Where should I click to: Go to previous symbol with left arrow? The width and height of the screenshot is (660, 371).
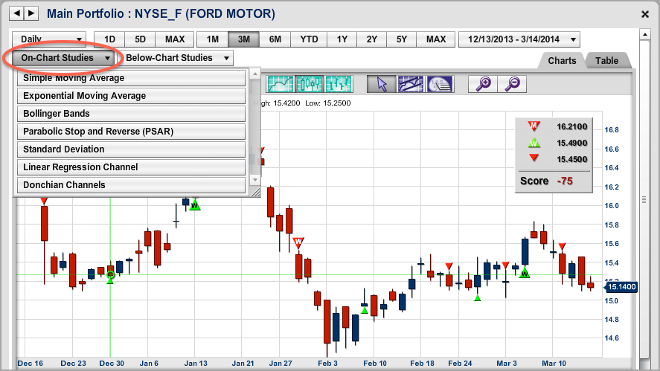pos(17,13)
